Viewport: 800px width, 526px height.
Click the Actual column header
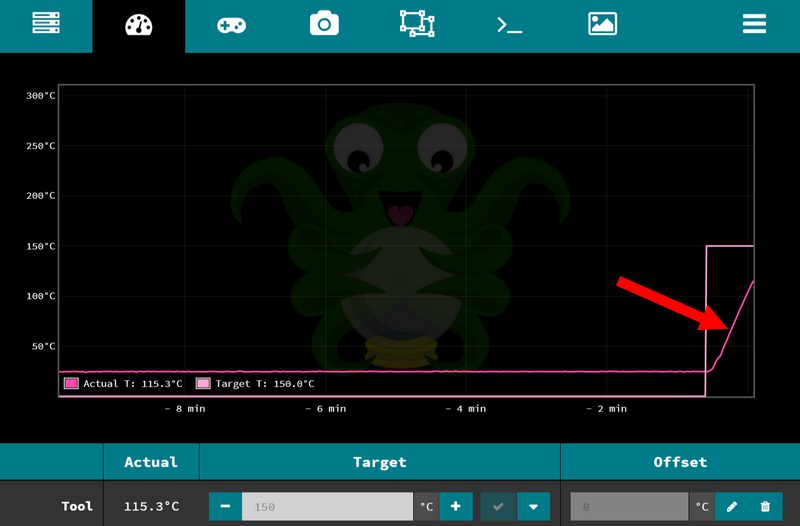point(151,462)
